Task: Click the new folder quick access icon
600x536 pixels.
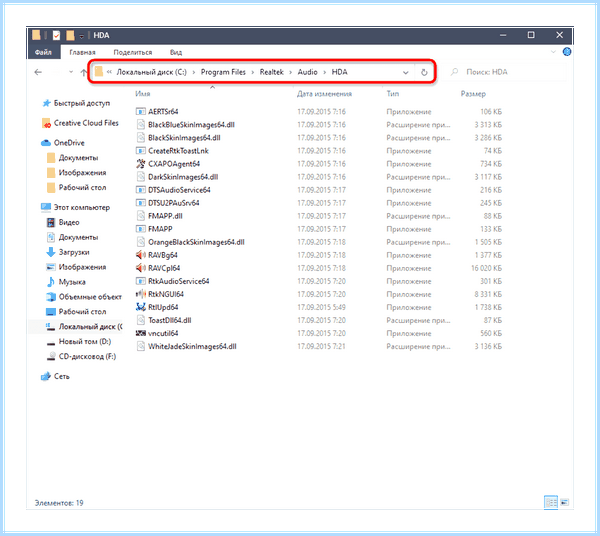Action: coord(70,36)
